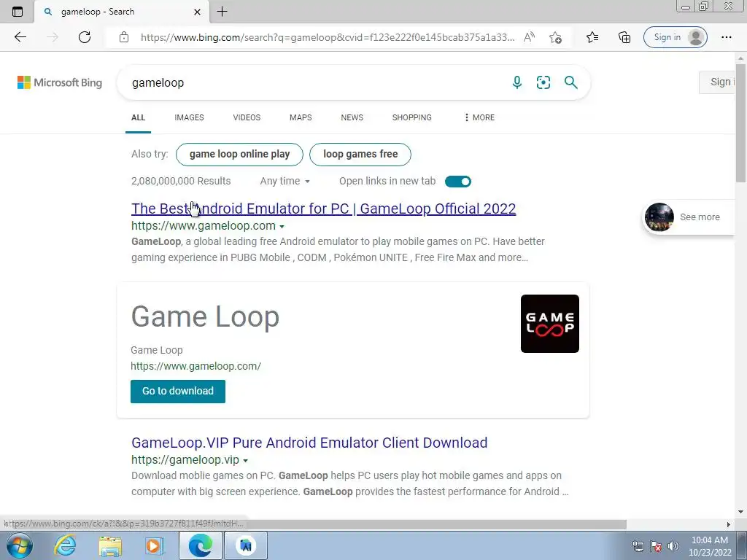This screenshot has width=747, height=560.
Task: Open Action Center flag tray icon
Action: 656,546
